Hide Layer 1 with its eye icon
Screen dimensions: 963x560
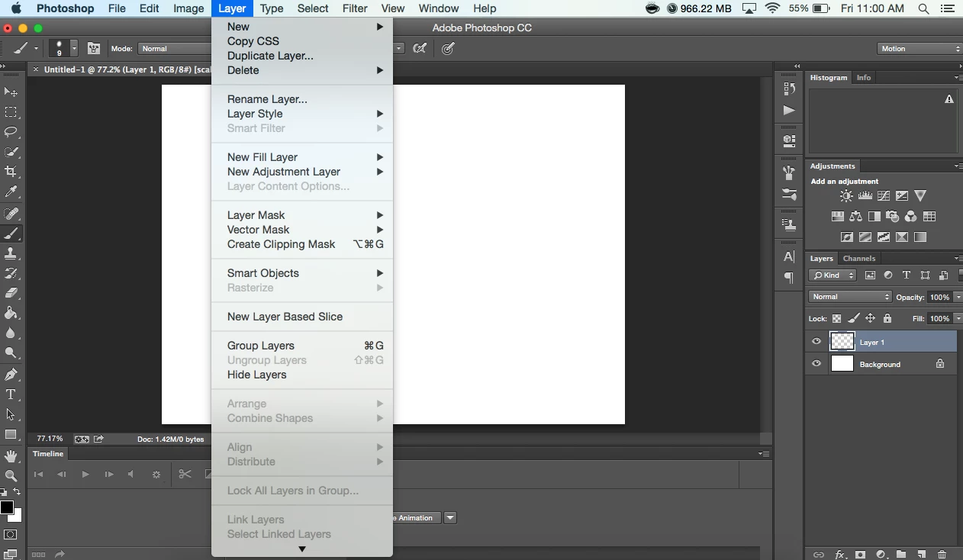point(816,342)
